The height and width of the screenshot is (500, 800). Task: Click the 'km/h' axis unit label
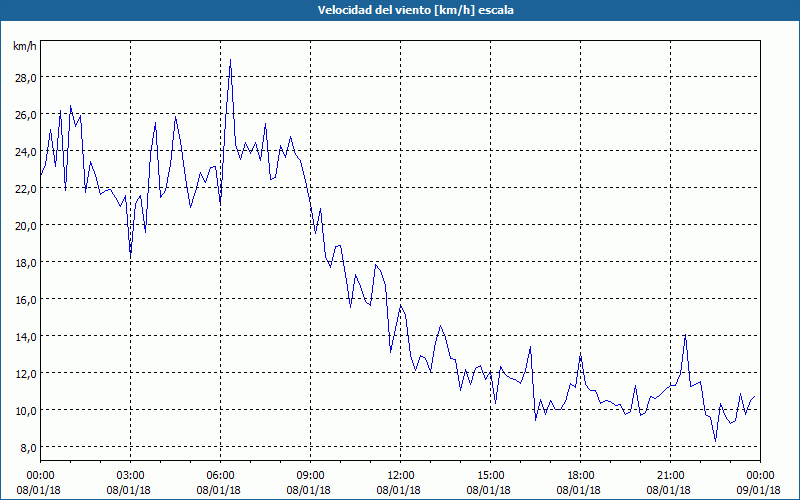coord(25,46)
